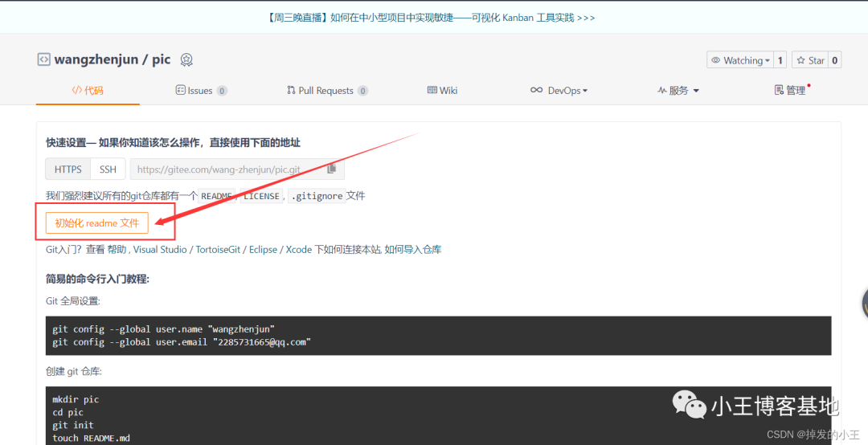The image size is (868, 445).
Task: Click the git config user.name command line
Action: point(163,329)
